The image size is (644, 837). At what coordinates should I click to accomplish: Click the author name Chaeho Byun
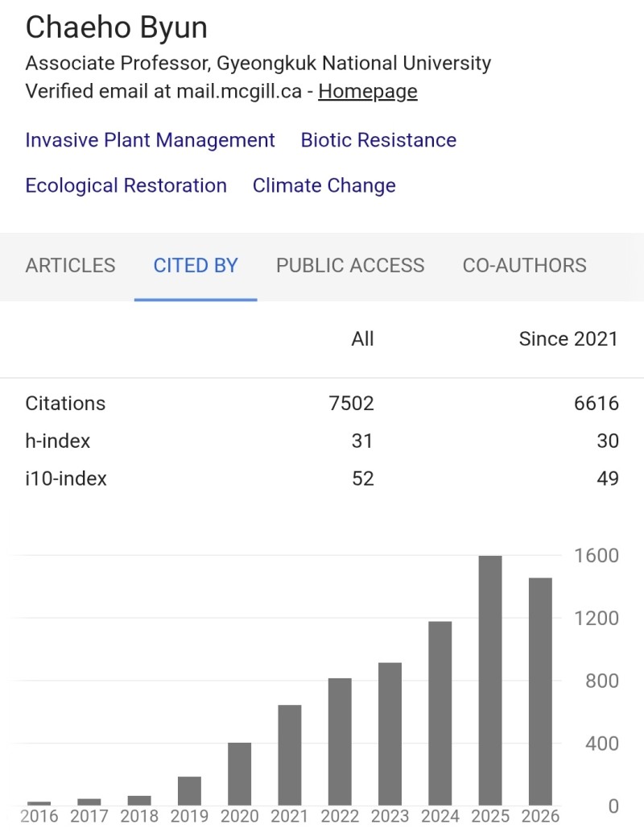[116, 27]
